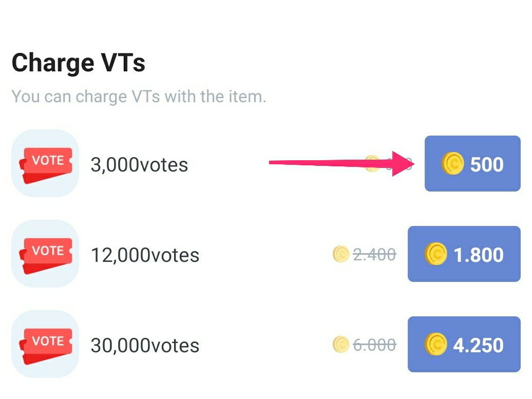Click the Charge VTs heading
This screenshot has height=399, width=532.
[79, 63]
